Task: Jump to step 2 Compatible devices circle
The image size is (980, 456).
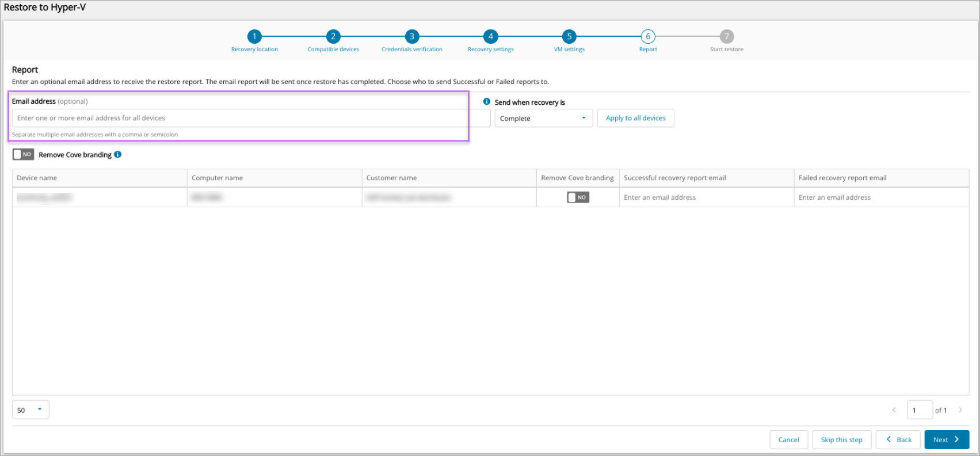Action: tap(333, 36)
